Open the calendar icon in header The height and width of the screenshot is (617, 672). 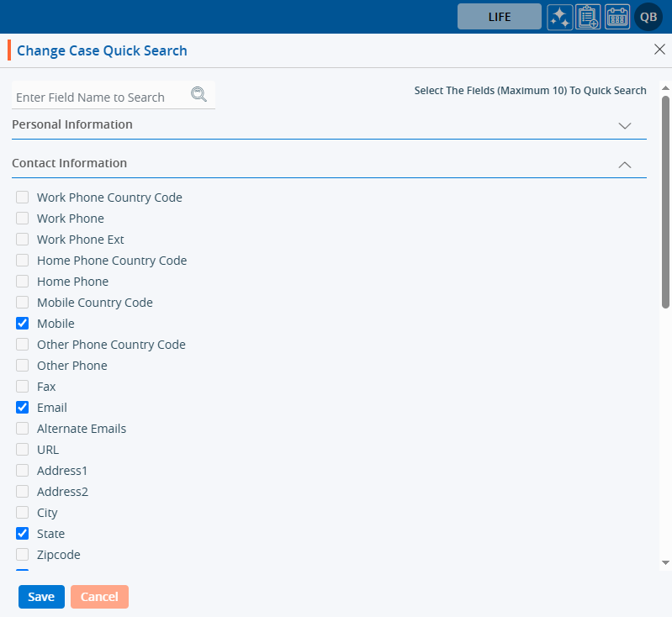pos(617,17)
